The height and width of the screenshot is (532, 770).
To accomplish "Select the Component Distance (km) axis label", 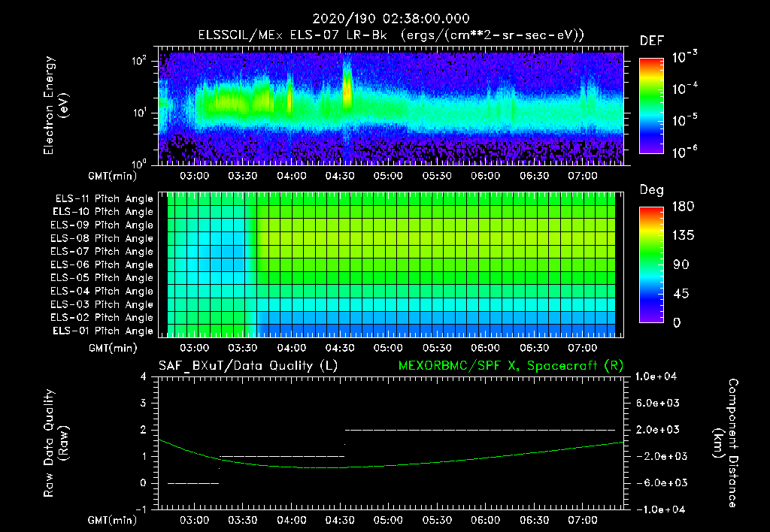I will coord(726,443).
